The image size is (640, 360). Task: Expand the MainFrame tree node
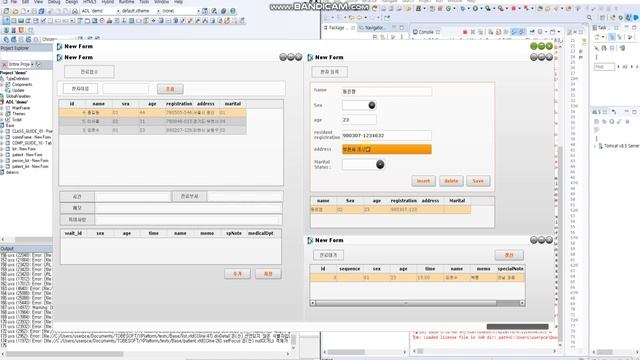pos(2,108)
